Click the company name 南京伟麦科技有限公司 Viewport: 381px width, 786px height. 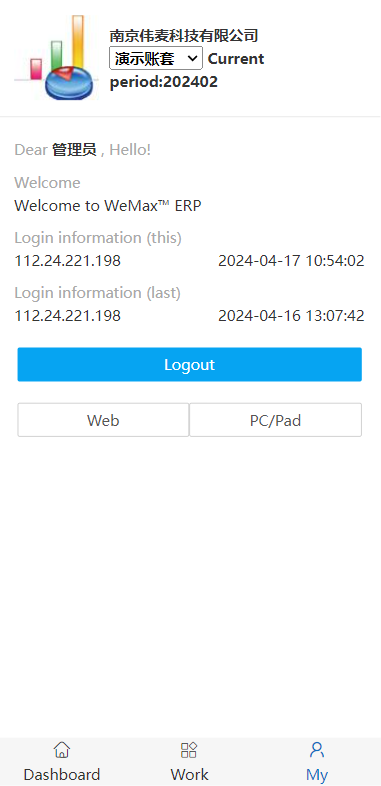(184, 35)
